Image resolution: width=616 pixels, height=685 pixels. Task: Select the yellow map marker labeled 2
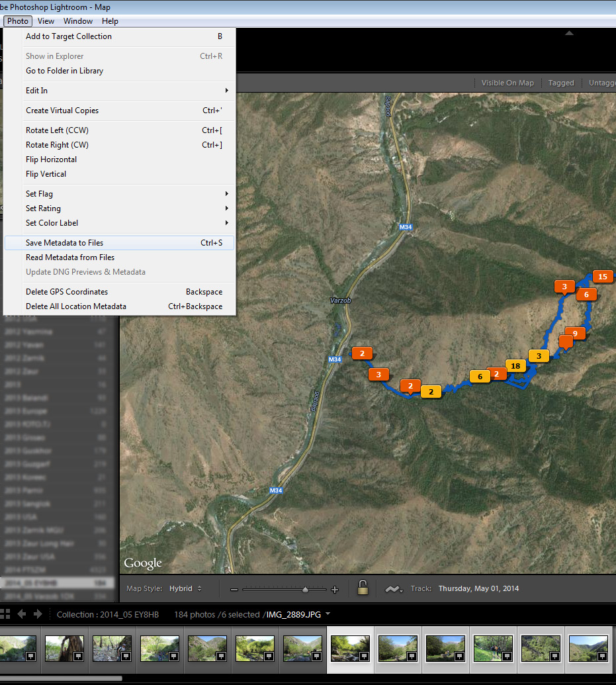tap(431, 391)
